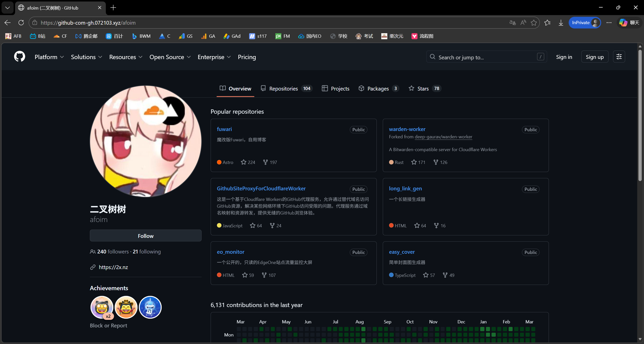Click the browser refresh icon
Viewport: 644px width, 344px height.
coord(21,23)
